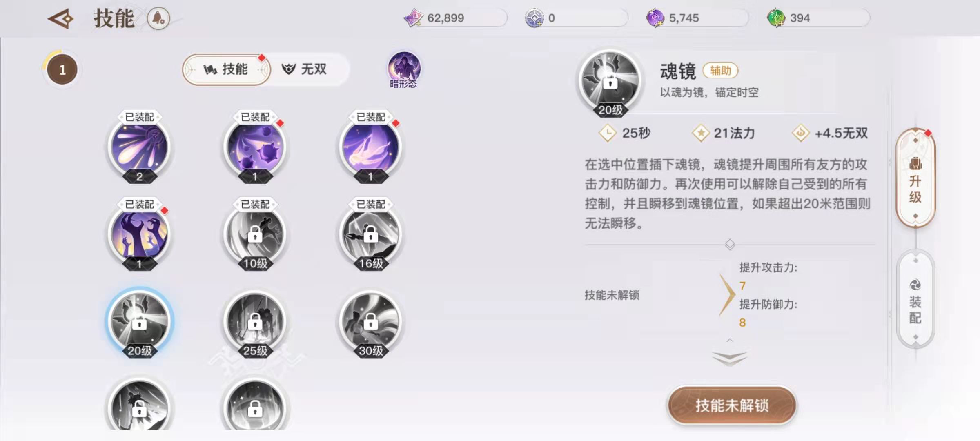Switch to the 无双 tab
This screenshot has width=980, height=441.
[305, 69]
